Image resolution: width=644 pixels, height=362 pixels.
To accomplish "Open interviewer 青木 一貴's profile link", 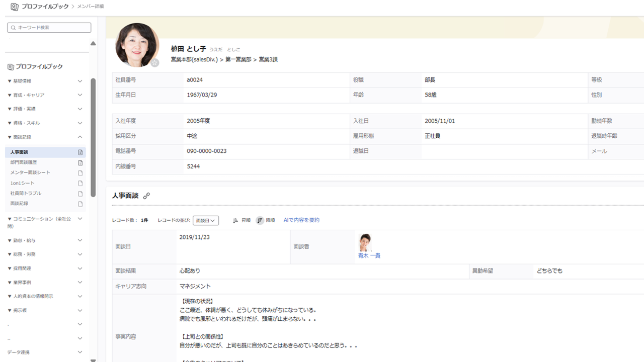I will [x=369, y=255].
